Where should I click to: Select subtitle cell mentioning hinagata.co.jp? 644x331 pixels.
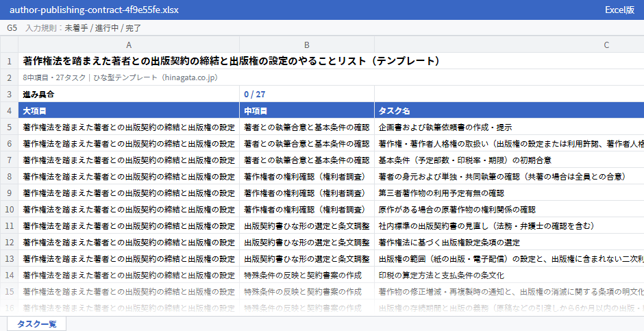pyautogui.click(x=331, y=77)
